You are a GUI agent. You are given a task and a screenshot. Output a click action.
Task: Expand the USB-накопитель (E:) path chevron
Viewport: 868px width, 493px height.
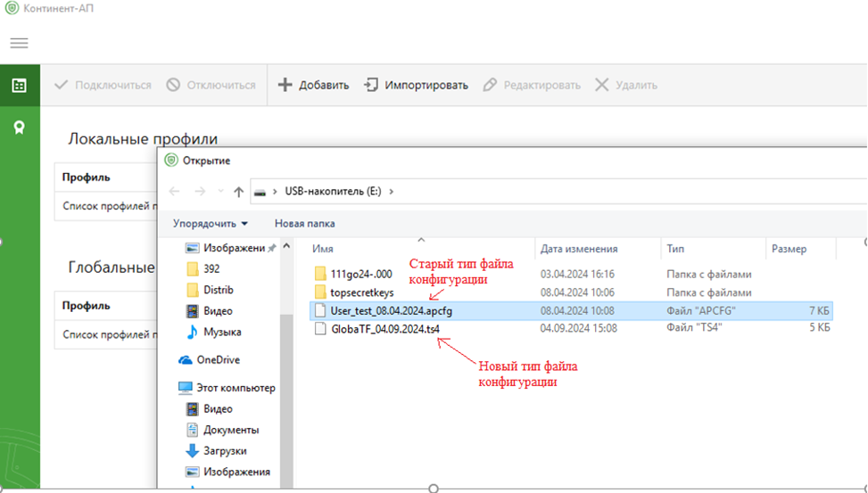pos(392,191)
